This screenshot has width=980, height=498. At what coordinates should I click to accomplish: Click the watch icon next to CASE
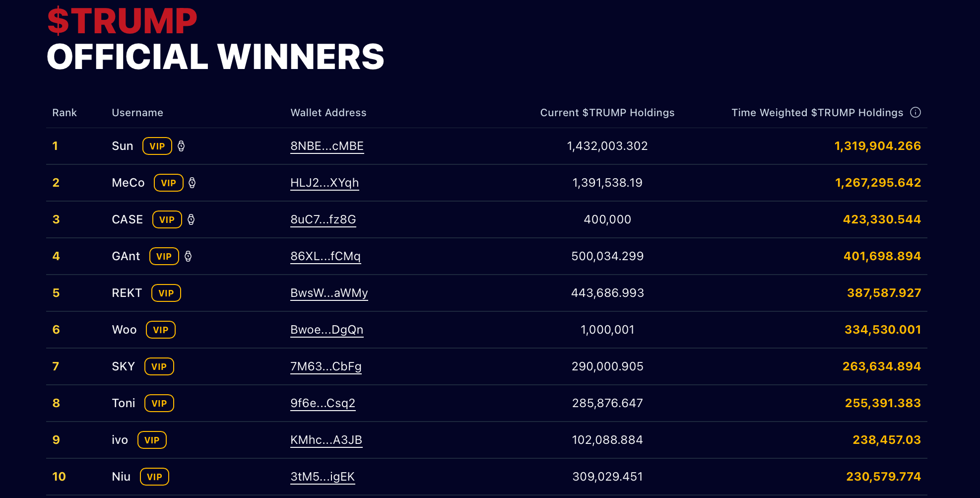point(191,219)
